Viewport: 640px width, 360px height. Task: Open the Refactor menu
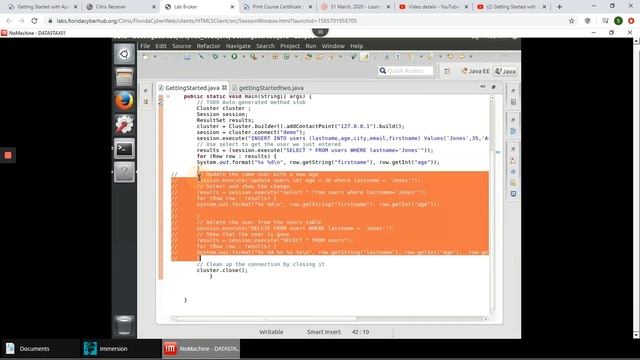coord(208,46)
